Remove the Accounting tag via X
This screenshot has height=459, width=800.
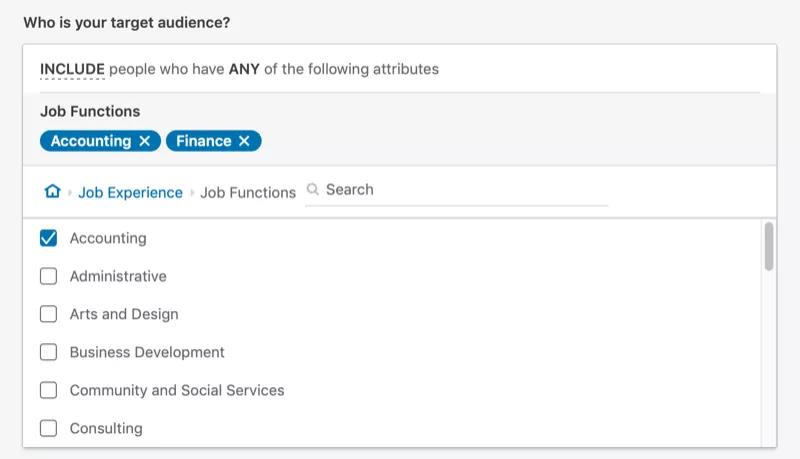click(145, 141)
